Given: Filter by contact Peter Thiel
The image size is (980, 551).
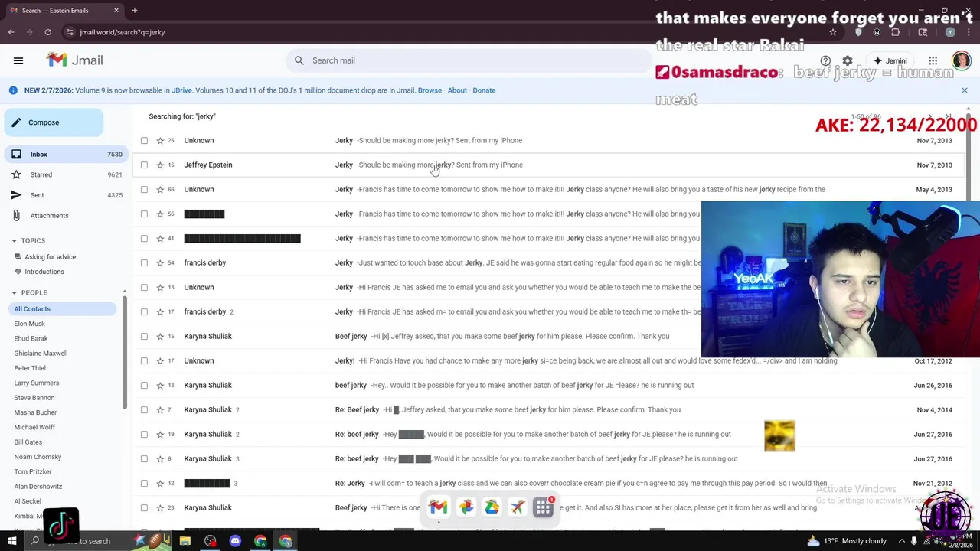Looking at the screenshot, I should (x=29, y=368).
